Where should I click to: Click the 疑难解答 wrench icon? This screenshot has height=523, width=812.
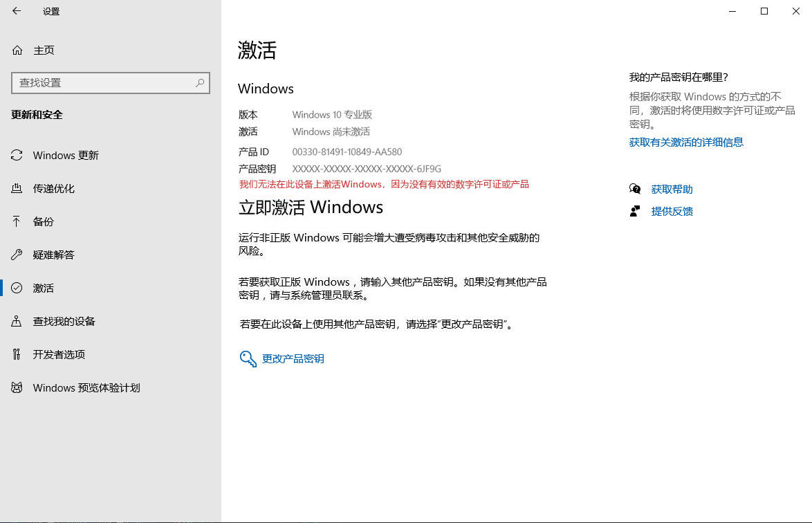point(17,255)
